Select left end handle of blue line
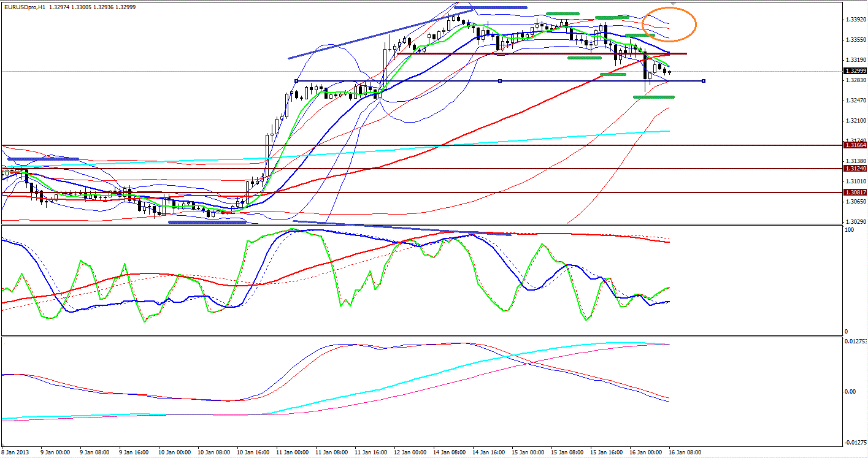 pyautogui.click(x=296, y=81)
